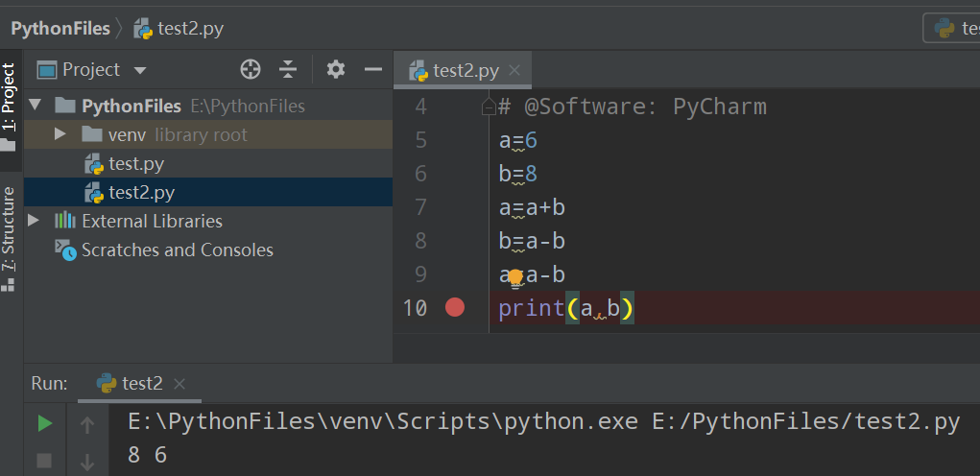Screen dimensions: 980x476
Task: Fold the comment block on line 4
Action: click(x=489, y=107)
